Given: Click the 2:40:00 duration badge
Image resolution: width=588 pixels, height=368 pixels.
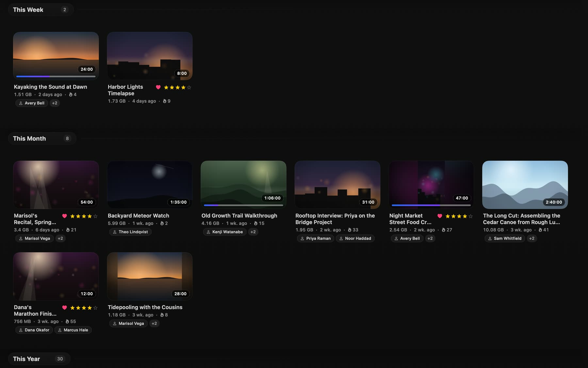Looking at the screenshot, I should pyautogui.click(x=554, y=202).
